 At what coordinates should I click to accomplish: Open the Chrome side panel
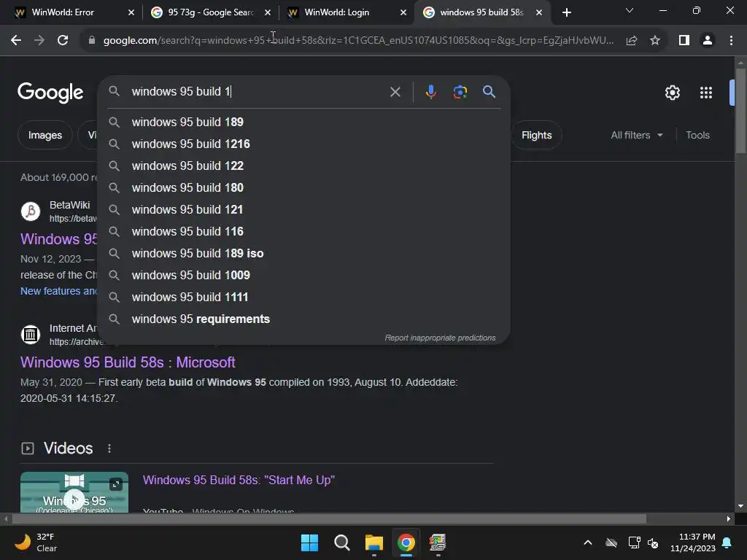click(x=684, y=41)
